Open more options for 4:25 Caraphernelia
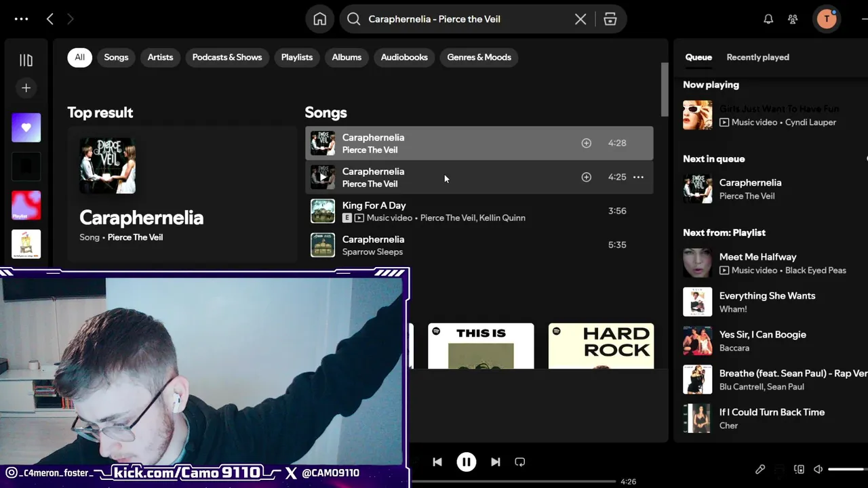Screen dimensions: 868x488 pyautogui.click(x=638, y=177)
